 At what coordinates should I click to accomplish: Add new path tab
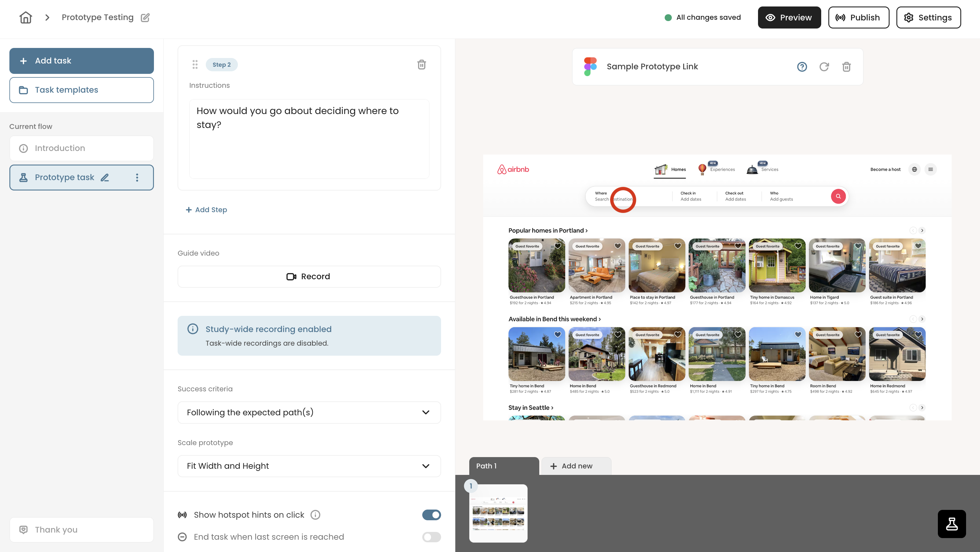tap(576, 466)
